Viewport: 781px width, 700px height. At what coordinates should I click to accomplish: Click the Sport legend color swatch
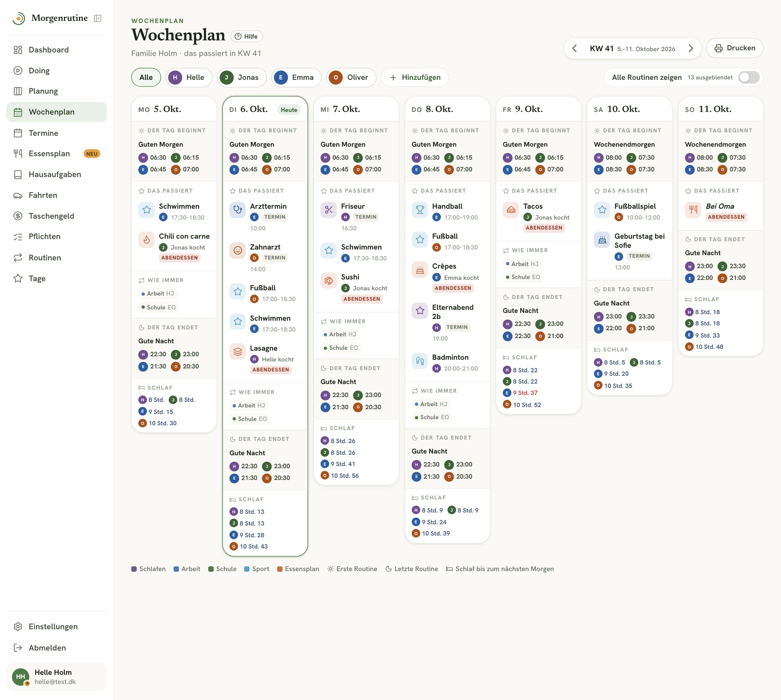pos(247,569)
